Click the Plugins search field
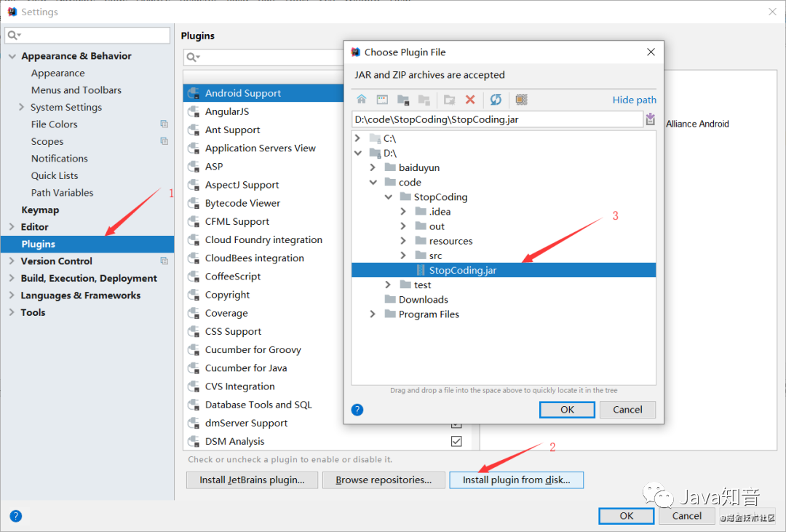The image size is (786, 532). click(x=264, y=57)
